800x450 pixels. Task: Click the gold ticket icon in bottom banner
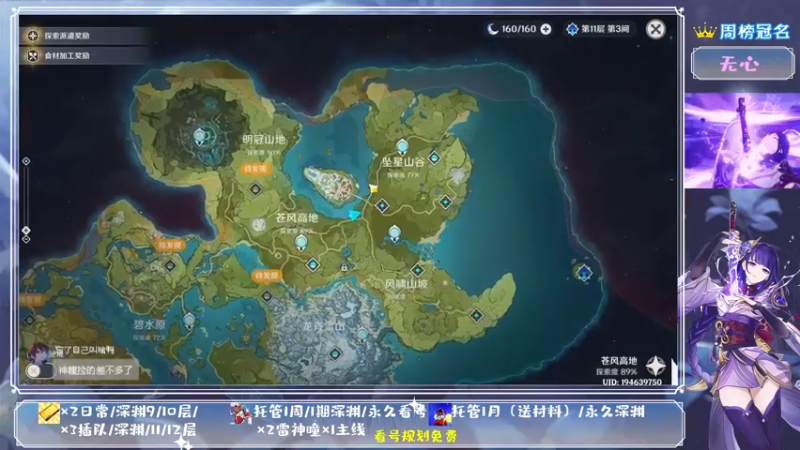49,413
